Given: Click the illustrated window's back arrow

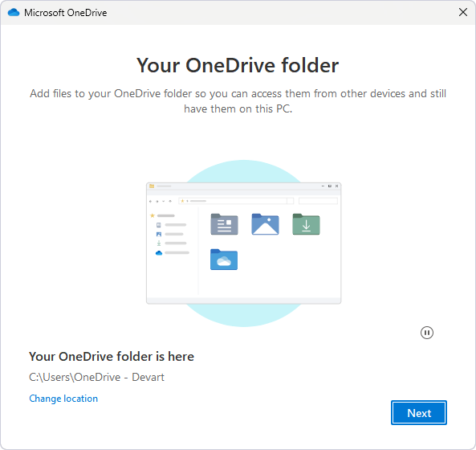Looking at the screenshot, I should click(151, 201).
